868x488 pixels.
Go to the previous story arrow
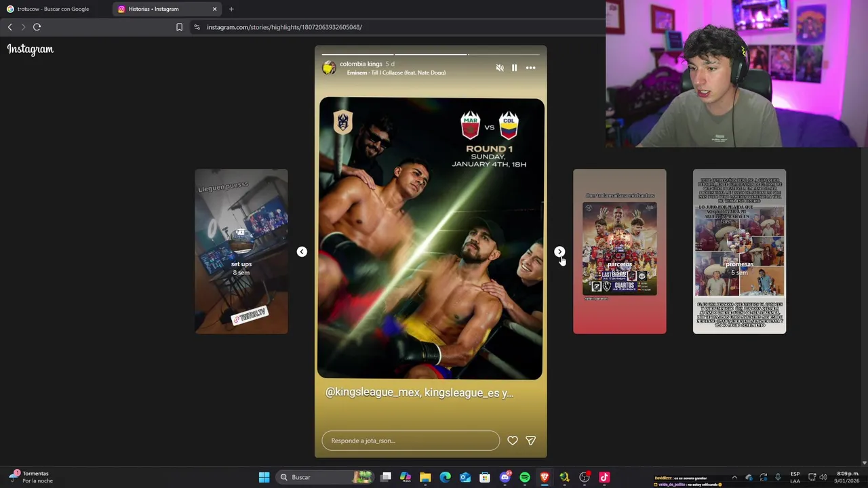point(302,251)
